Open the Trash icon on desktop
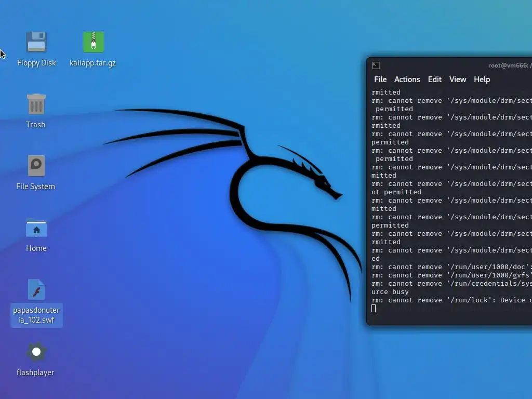Image resolution: width=532 pixels, height=399 pixels. 36,104
